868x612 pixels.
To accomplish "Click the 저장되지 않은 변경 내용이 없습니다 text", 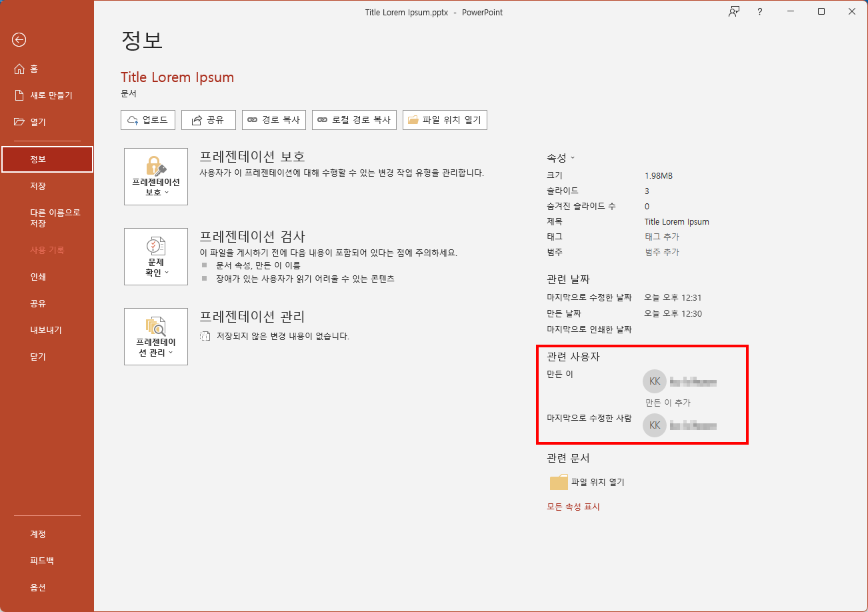I will 283,336.
